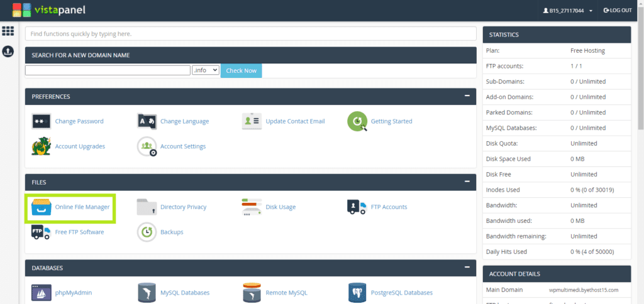Open the B15_27117044 user menu
Screen dimensions: 644x304
[568, 11]
